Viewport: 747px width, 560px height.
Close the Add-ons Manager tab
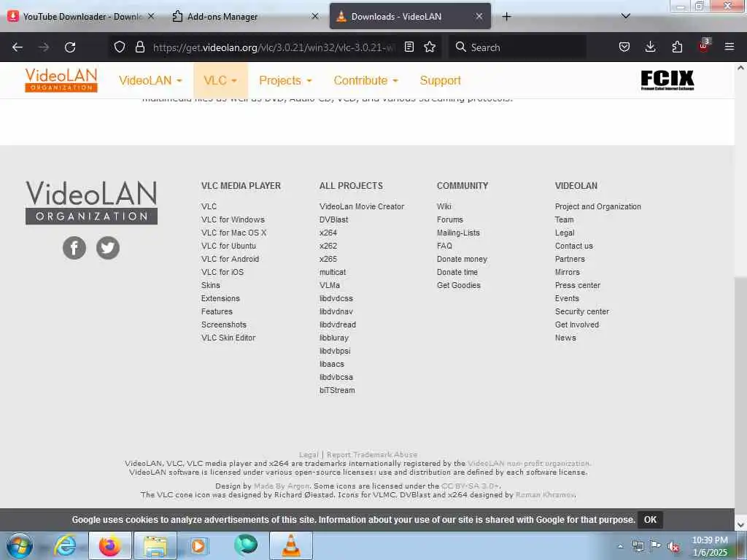[315, 16]
